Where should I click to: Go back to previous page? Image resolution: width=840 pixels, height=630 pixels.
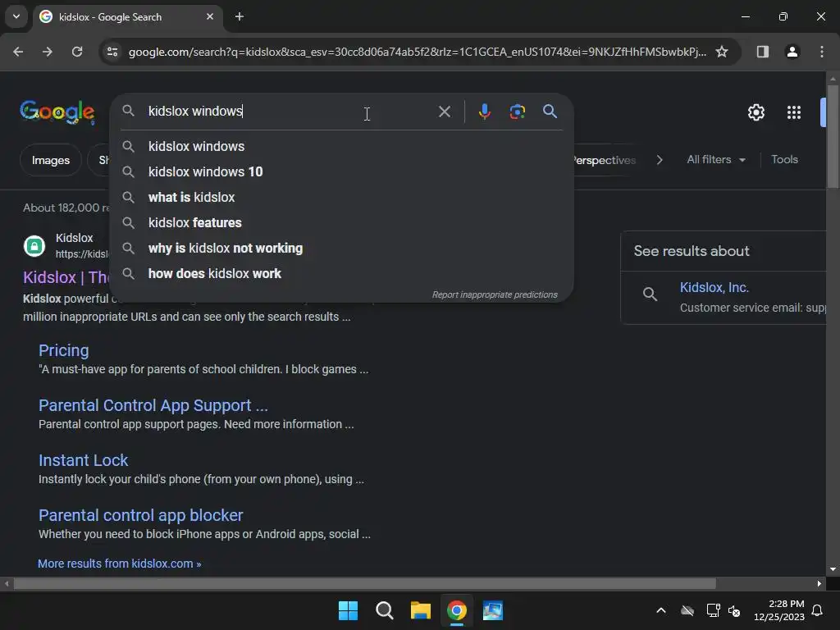[x=18, y=52]
